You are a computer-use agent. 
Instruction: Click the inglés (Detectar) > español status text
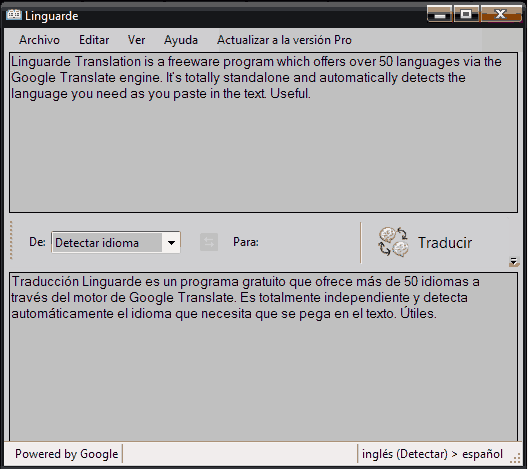click(432, 454)
